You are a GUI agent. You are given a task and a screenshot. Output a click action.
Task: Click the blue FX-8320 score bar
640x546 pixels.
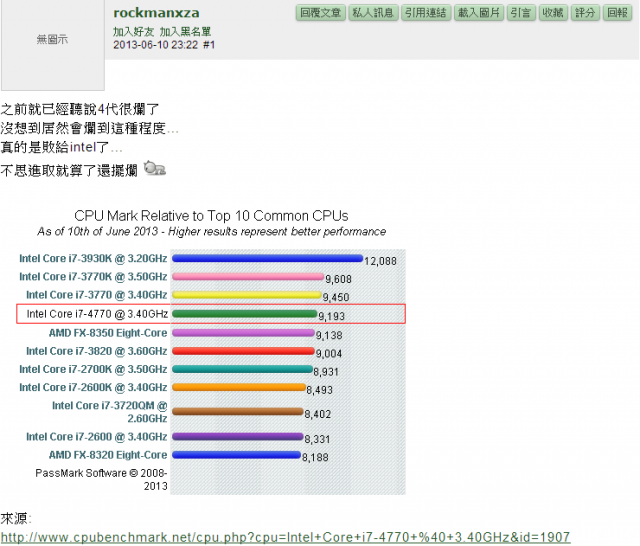click(x=236, y=455)
